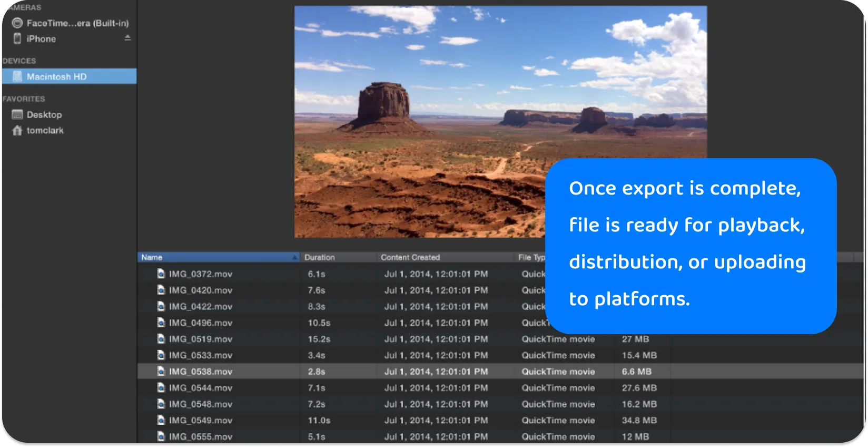
Task: Click QuickTime movie type of IMG_0548.mov
Action: pyautogui.click(x=558, y=404)
